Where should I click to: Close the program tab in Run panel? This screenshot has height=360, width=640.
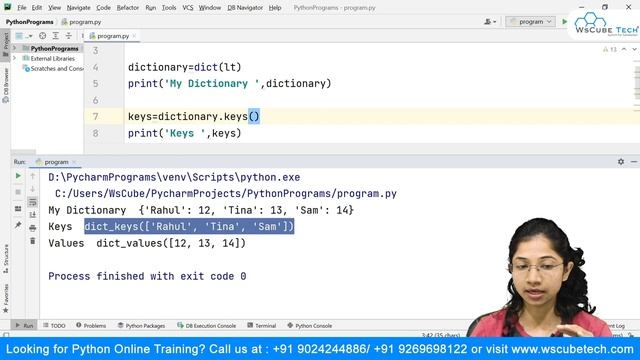(x=74, y=162)
